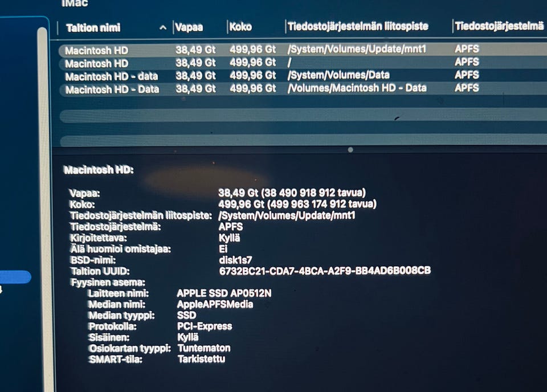This screenshot has height=392, width=547.
Task: Click the Kirjoitettava: label
Action: (x=99, y=238)
